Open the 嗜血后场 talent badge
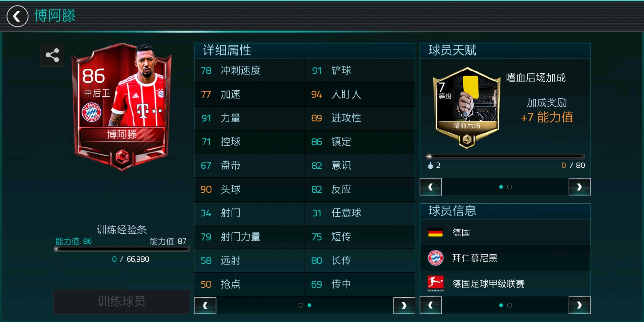 pyautogui.click(x=467, y=108)
